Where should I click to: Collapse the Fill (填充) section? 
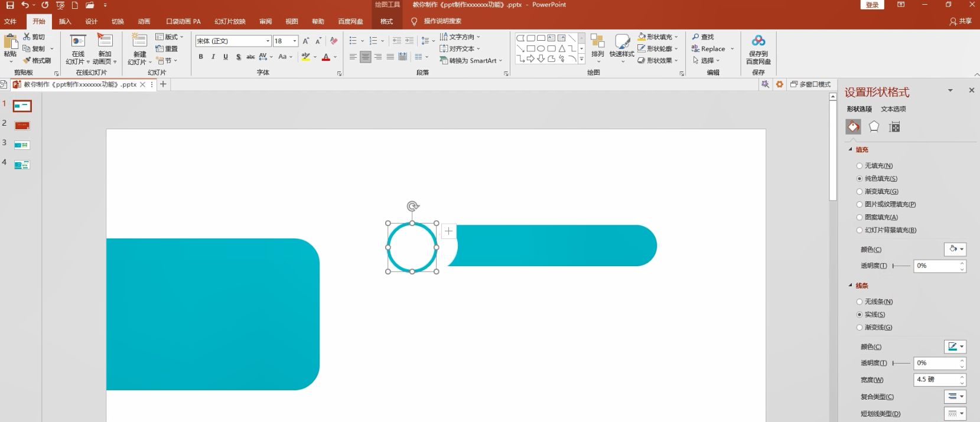851,150
